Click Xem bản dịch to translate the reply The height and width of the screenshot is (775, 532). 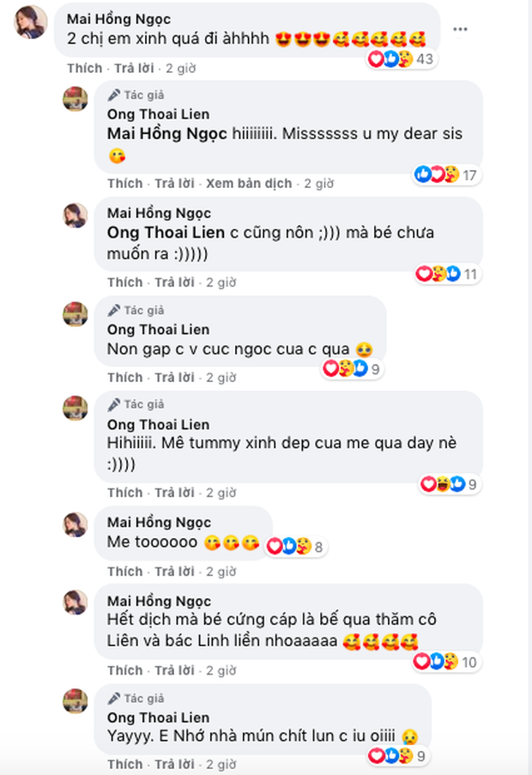249,184
